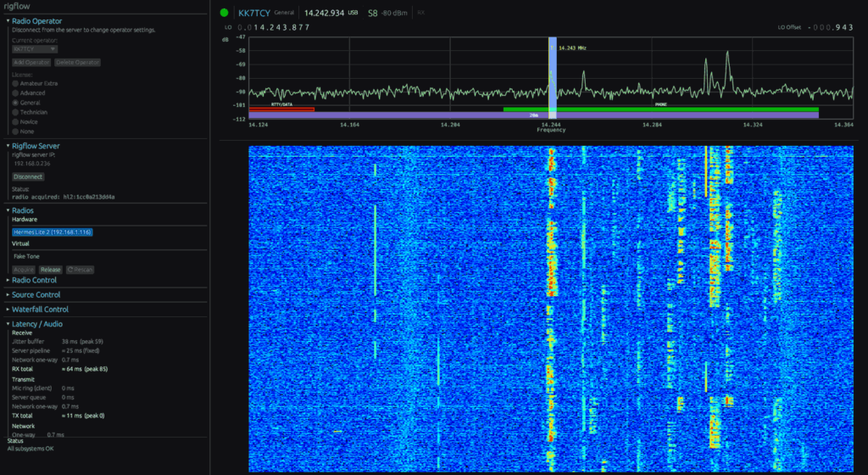Open the Current operator KK7TCY dropdown
The height and width of the screenshot is (475, 868).
pos(34,49)
